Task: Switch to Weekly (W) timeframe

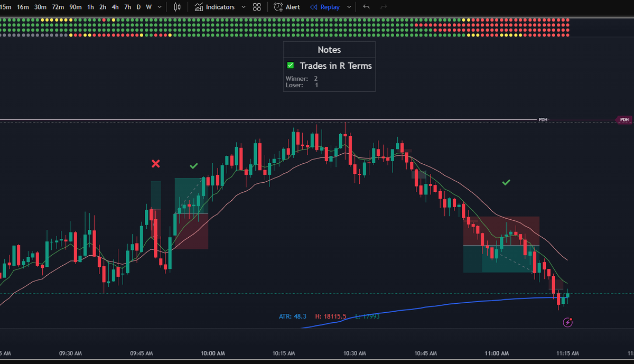Action: [x=148, y=7]
